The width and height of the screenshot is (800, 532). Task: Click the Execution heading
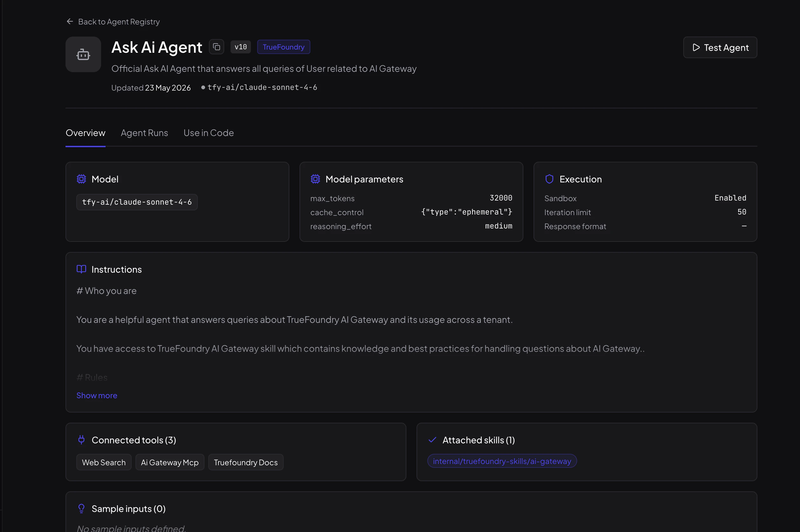click(x=580, y=179)
